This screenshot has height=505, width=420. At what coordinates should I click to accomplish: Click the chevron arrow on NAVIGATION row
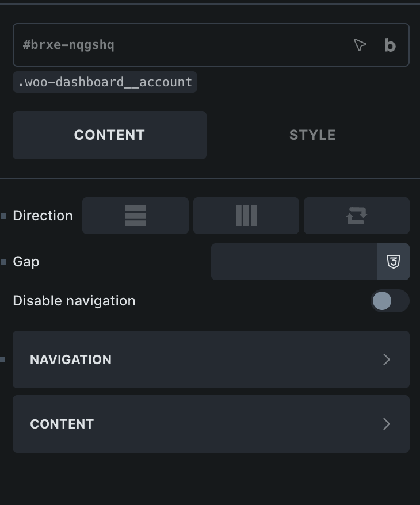(387, 359)
